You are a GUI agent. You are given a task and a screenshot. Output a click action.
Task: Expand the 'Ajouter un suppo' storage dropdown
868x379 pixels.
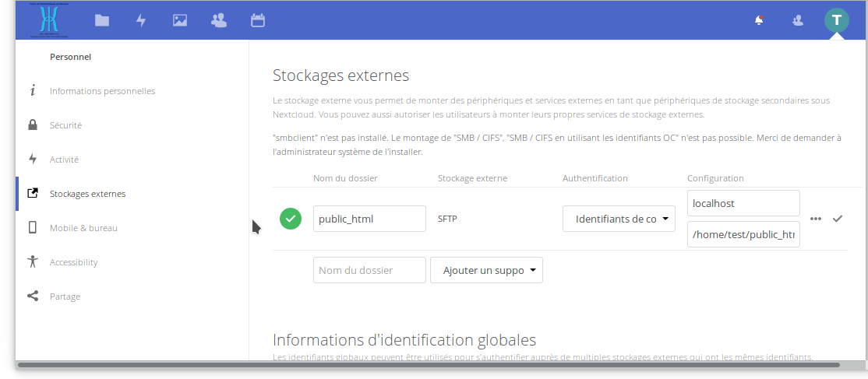(x=486, y=270)
